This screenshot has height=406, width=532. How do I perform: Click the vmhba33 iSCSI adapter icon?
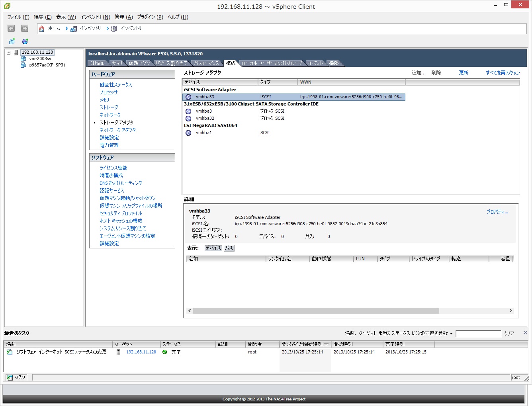click(188, 97)
